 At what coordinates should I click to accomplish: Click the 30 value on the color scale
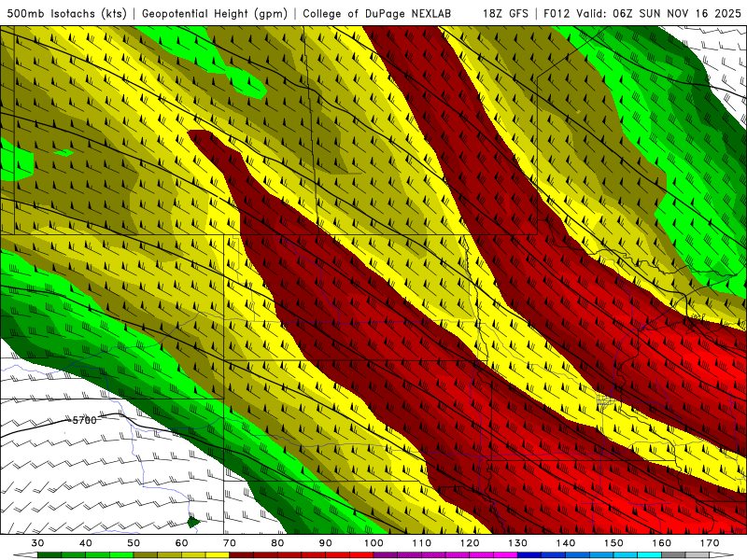coord(37,543)
